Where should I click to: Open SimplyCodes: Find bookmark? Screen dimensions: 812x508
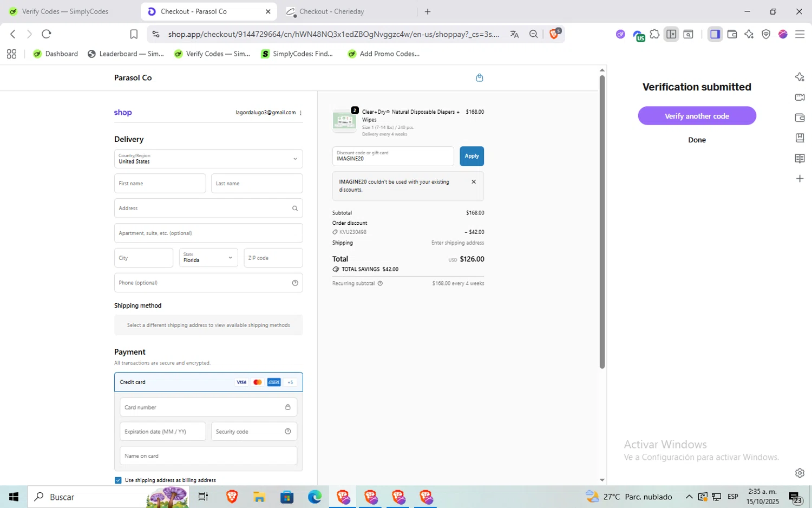coord(297,54)
